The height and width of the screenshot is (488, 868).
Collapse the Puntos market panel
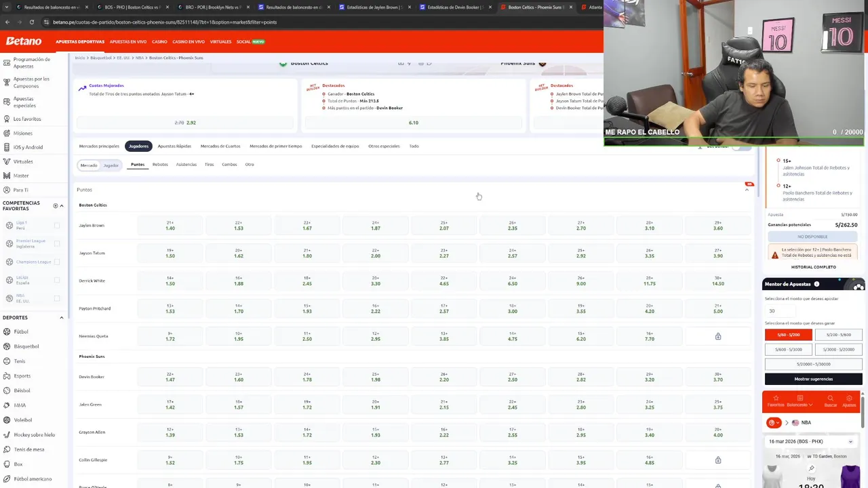[747, 190]
